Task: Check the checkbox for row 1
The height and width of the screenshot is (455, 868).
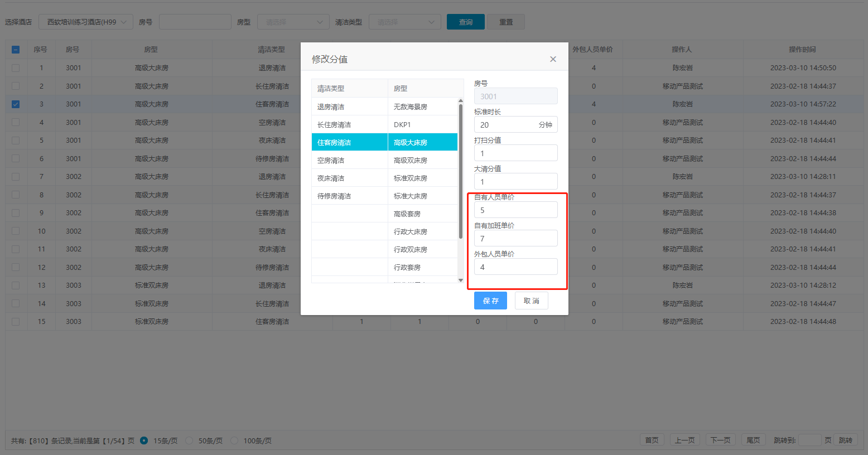Action: click(x=16, y=68)
